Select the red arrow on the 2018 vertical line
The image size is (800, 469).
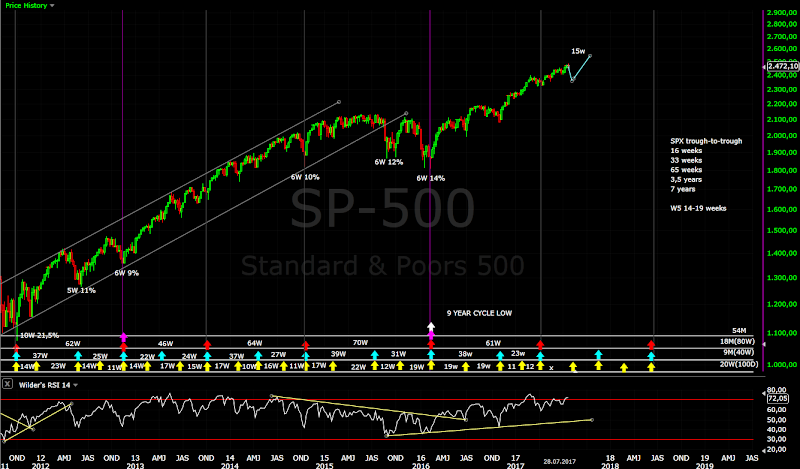coord(651,344)
